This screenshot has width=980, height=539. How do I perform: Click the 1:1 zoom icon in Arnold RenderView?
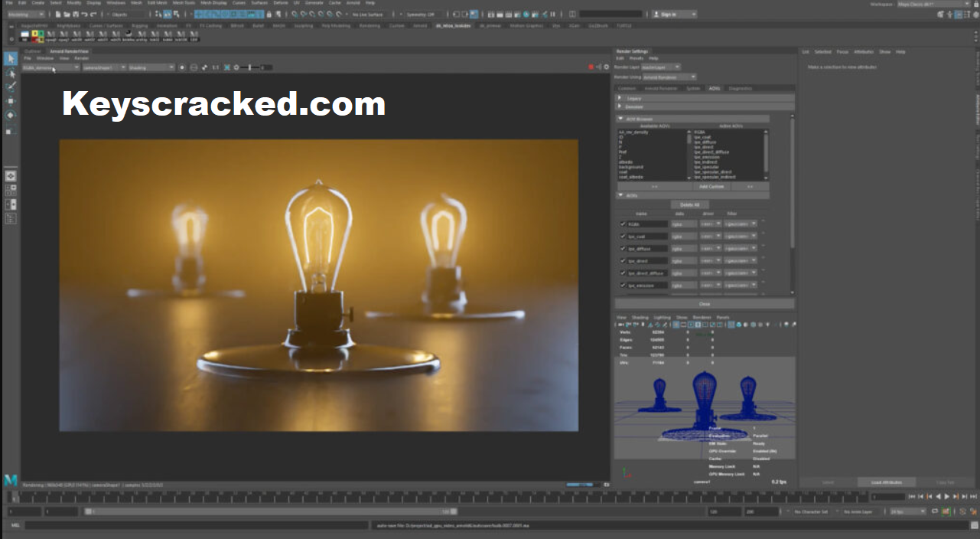pyautogui.click(x=216, y=67)
